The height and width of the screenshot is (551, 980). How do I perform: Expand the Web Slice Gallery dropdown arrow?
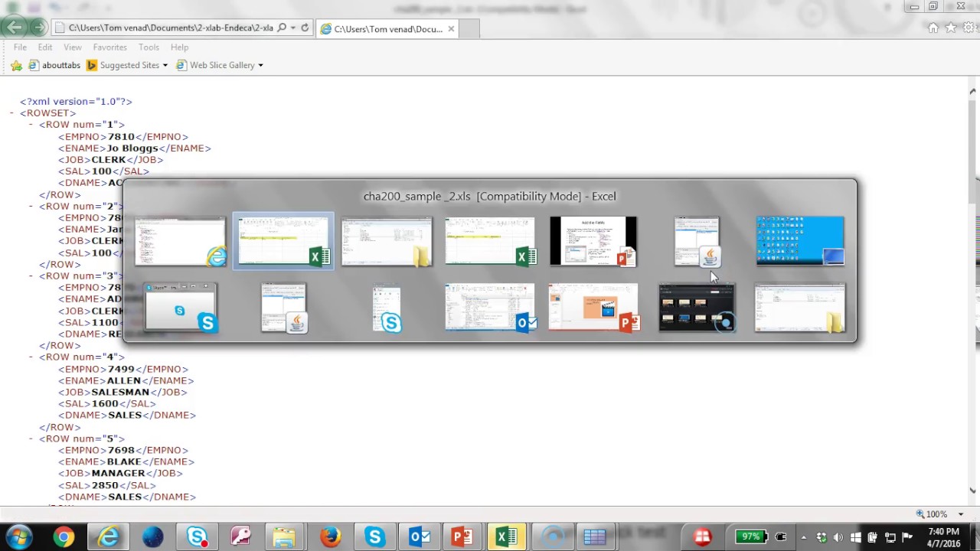[260, 66]
